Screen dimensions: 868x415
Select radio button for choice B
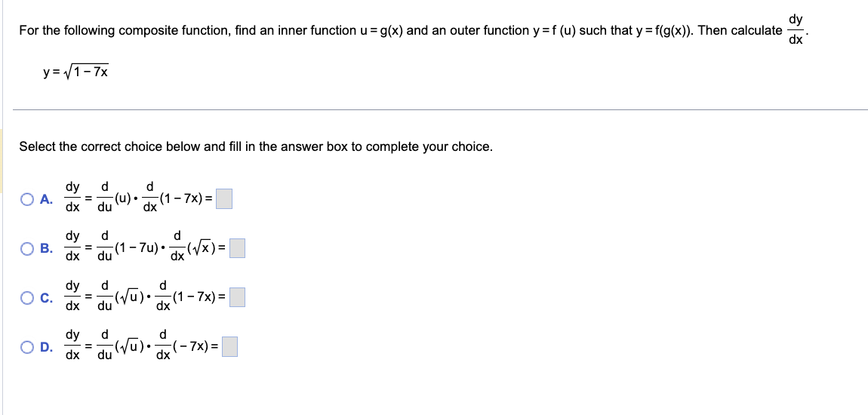click(x=27, y=248)
